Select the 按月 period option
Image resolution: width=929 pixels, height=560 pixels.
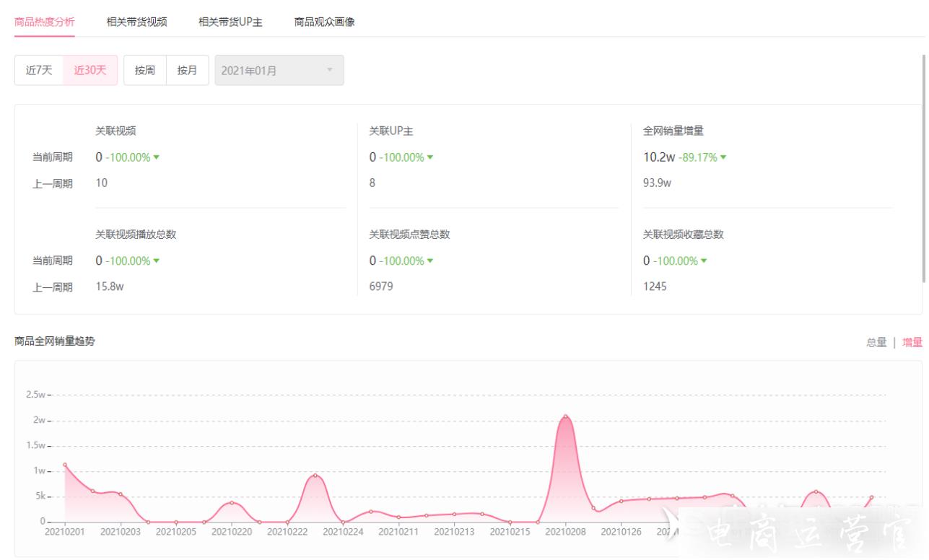(x=188, y=70)
